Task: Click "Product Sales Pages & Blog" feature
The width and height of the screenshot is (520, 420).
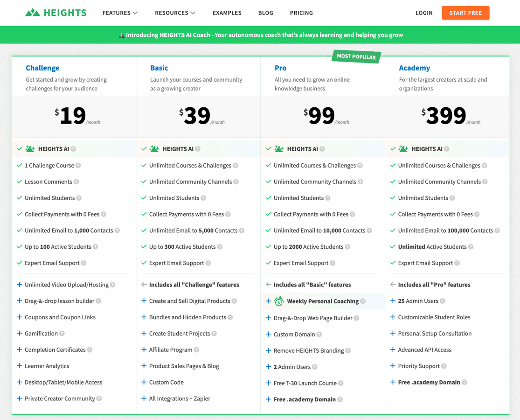Action: [x=184, y=366]
